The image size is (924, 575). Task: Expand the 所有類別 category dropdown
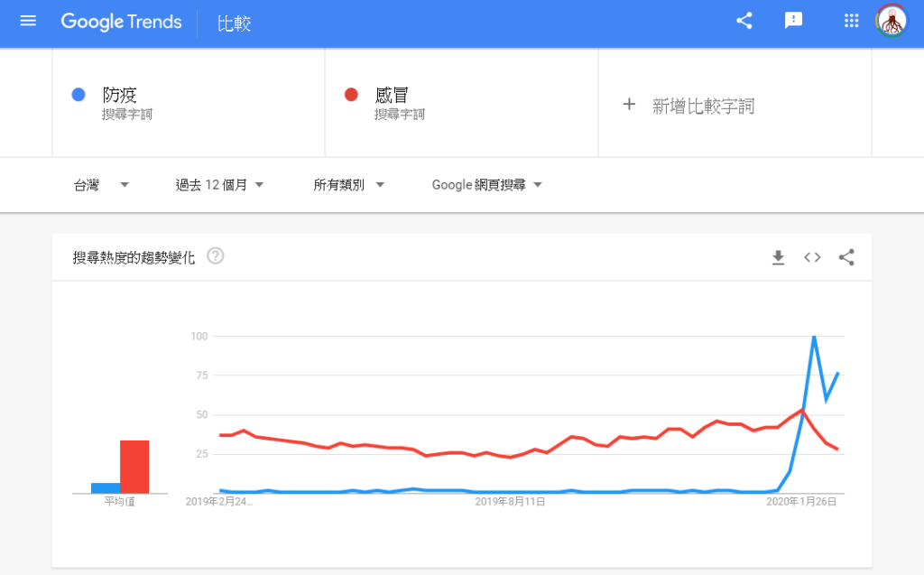(348, 185)
